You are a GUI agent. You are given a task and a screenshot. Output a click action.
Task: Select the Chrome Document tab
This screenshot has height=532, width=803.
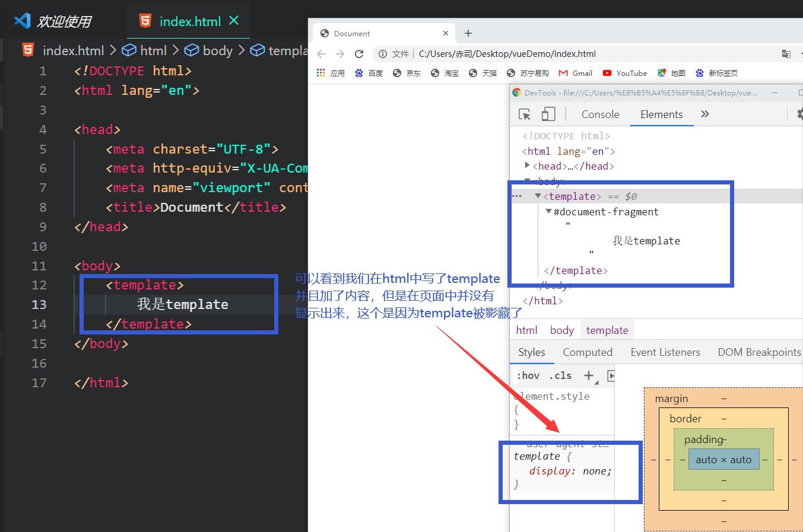point(383,33)
